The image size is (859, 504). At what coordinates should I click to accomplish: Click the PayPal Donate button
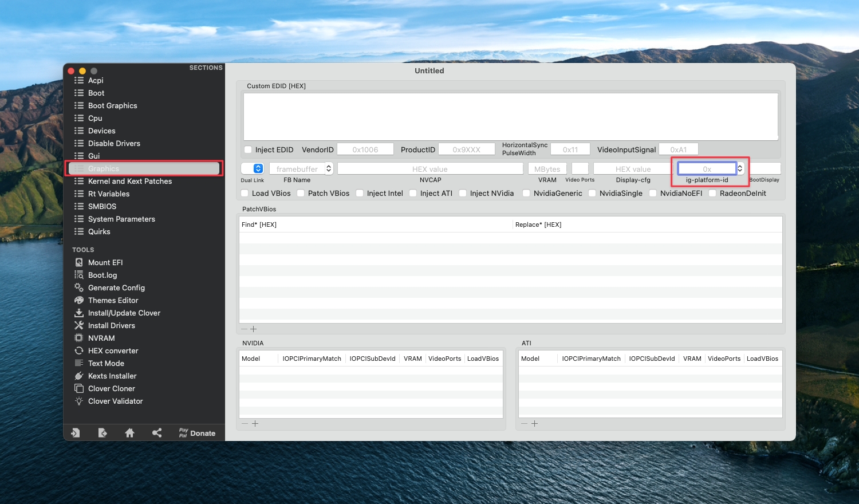click(197, 433)
